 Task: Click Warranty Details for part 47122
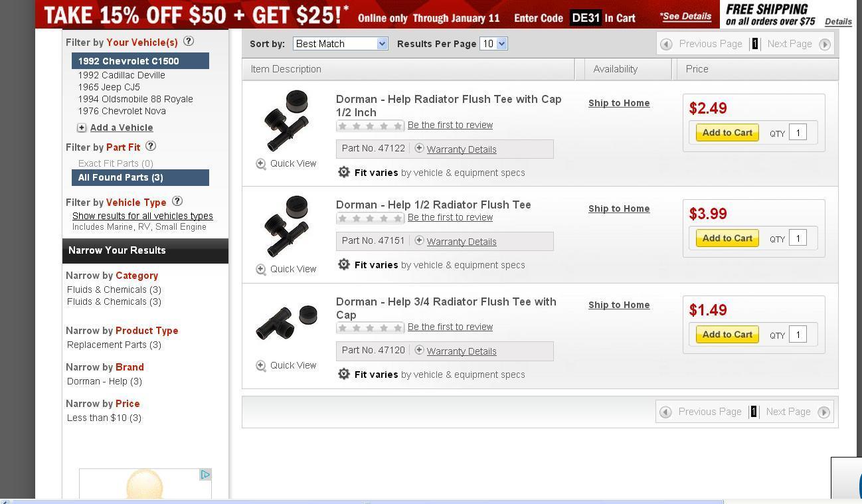462,149
